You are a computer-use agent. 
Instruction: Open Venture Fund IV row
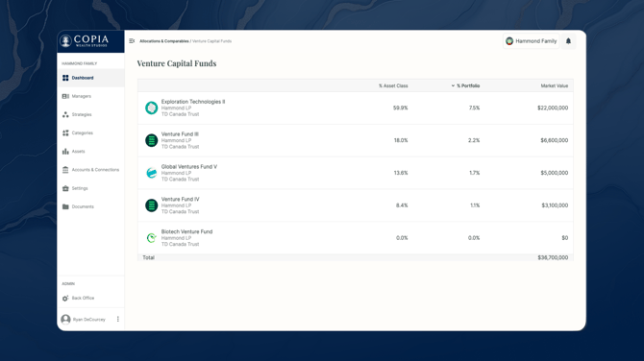click(356, 205)
